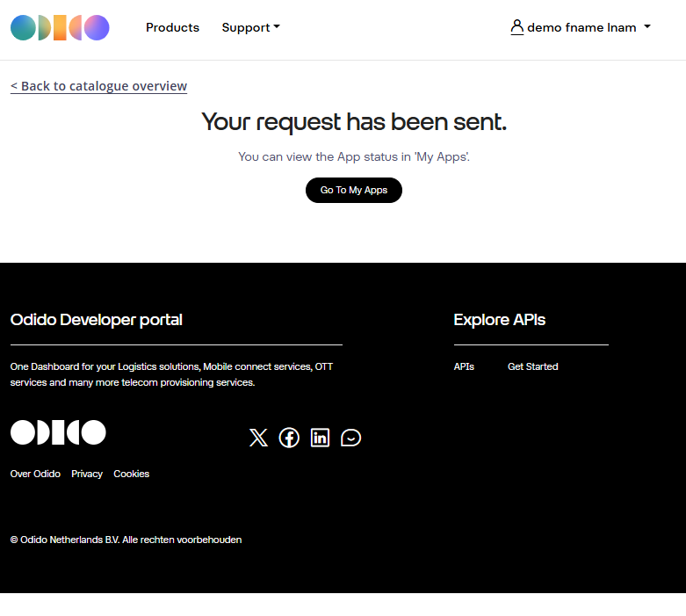Click the Odido Developer portal footer title
Screen dimensions: 686x616
pos(97,320)
